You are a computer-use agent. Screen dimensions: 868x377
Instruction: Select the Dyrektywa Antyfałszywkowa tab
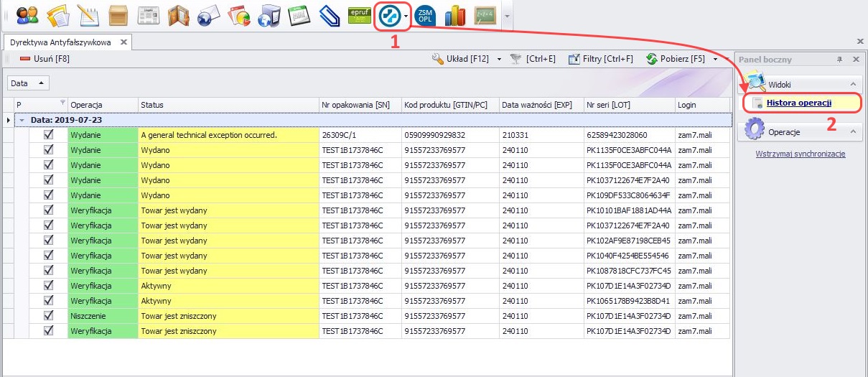click(x=60, y=42)
